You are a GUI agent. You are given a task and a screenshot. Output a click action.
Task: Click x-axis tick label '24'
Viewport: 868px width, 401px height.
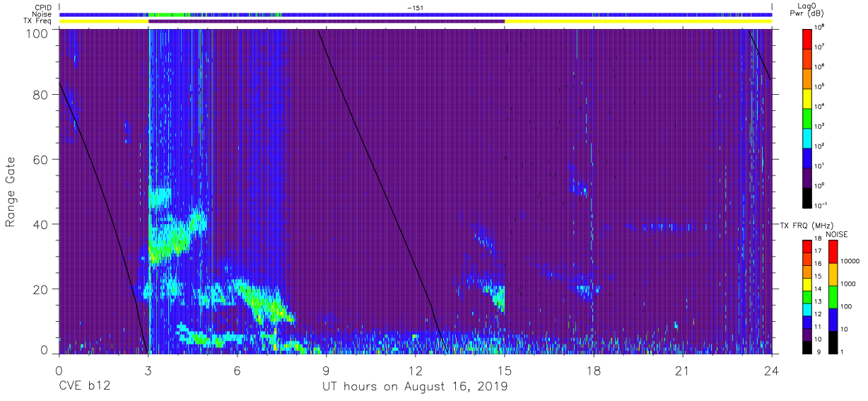(771, 371)
